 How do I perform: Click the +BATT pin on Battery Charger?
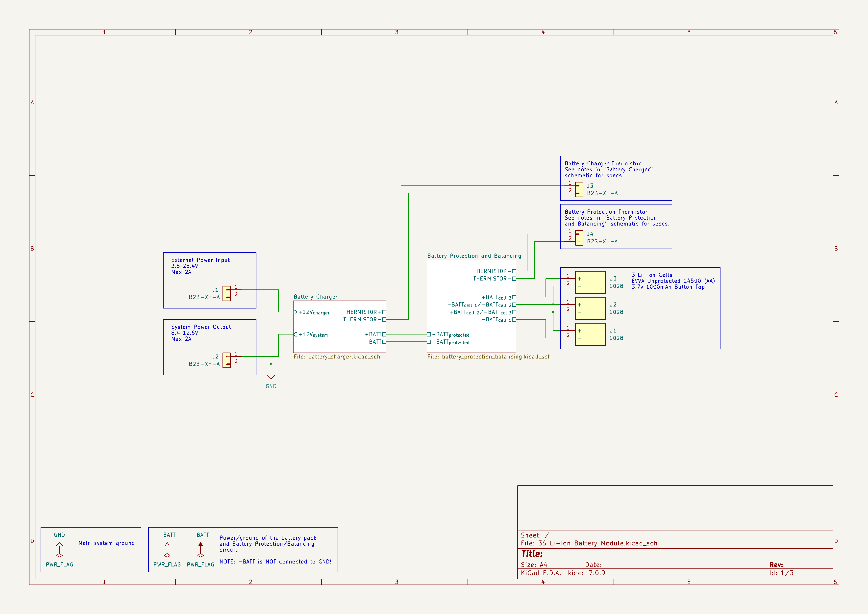[375, 334]
